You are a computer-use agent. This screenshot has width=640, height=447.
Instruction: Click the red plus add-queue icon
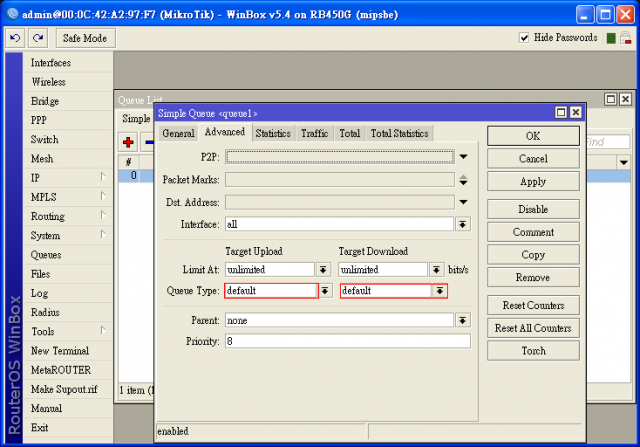tap(128, 142)
